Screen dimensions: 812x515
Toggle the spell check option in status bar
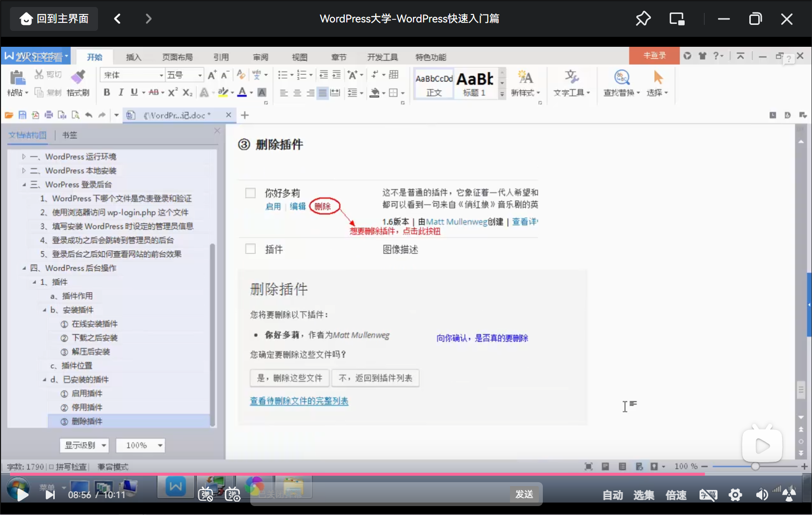tap(68, 467)
